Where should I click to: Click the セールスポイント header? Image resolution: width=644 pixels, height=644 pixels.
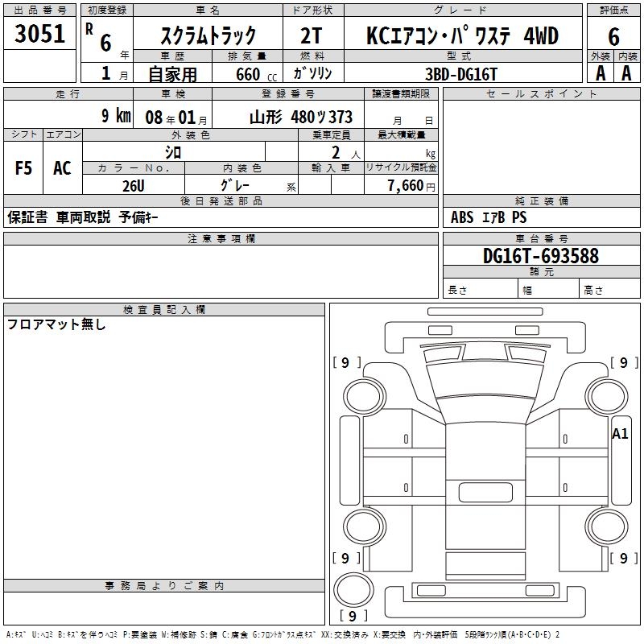541,93
